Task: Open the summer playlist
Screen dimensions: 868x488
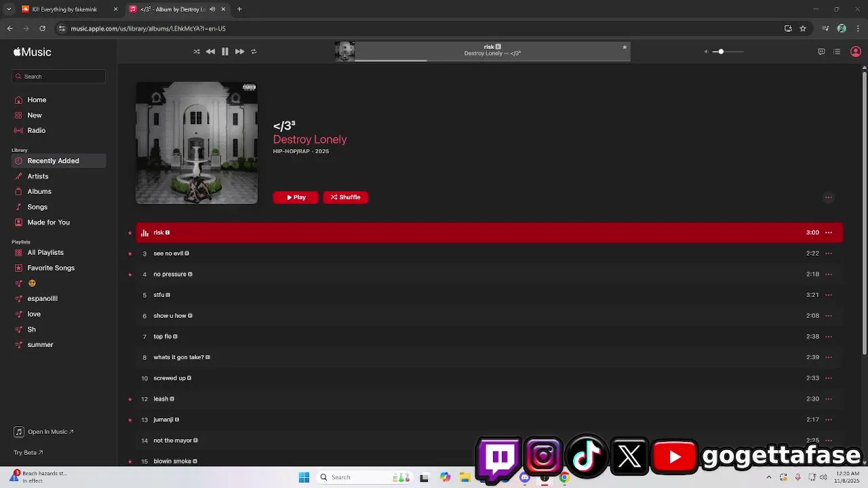Action: [40, 344]
